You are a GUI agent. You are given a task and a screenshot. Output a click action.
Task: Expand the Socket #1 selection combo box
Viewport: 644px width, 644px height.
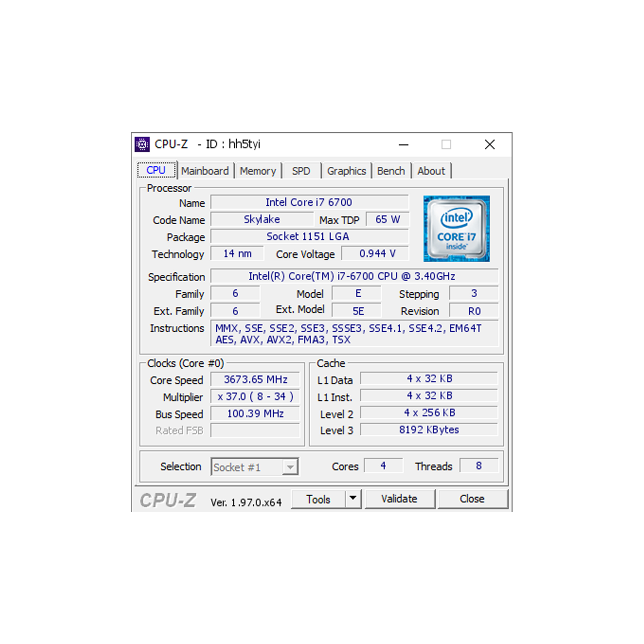pyautogui.click(x=290, y=467)
